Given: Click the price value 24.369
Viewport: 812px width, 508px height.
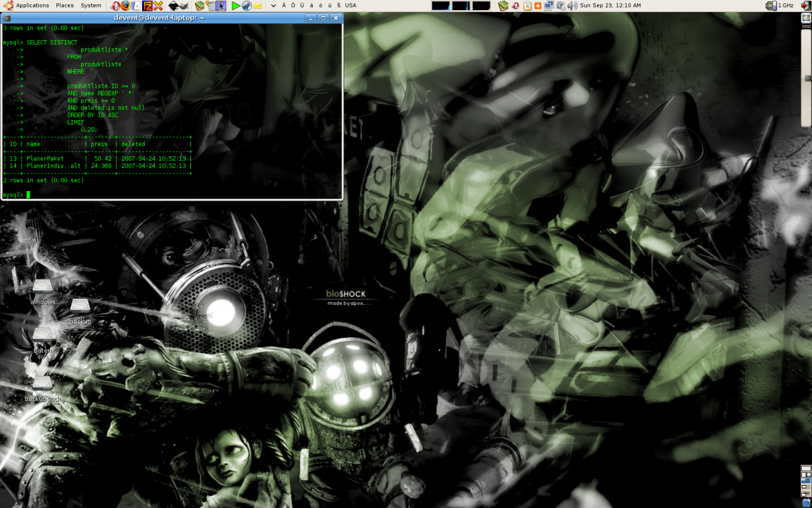Looking at the screenshot, I should point(101,166).
